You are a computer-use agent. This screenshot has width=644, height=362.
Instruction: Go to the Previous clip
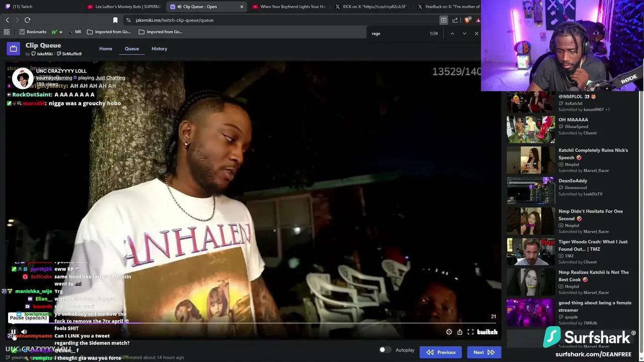click(x=441, y=352)
